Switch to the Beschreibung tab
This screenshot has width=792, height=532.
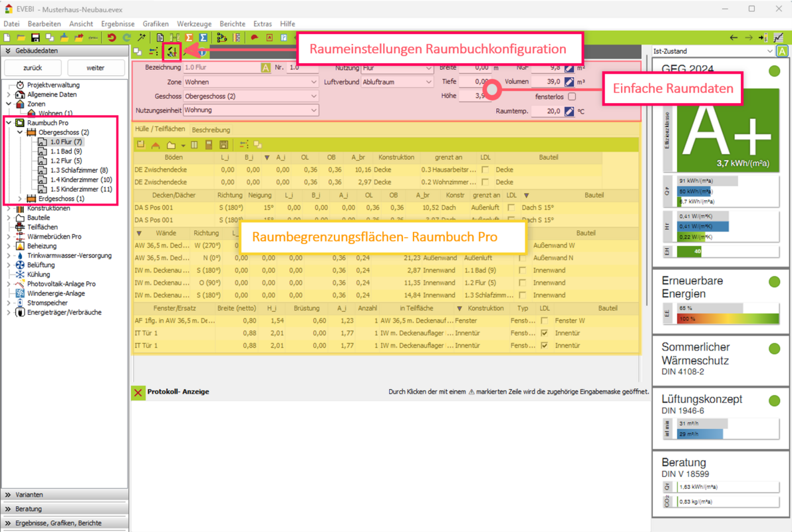211,130
